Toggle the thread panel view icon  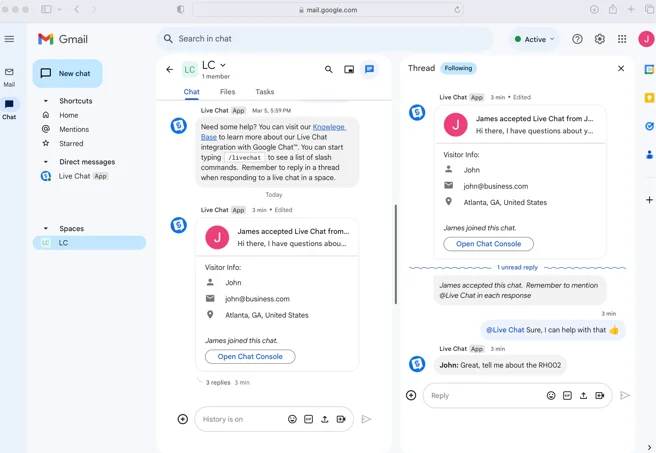(370, 70)
